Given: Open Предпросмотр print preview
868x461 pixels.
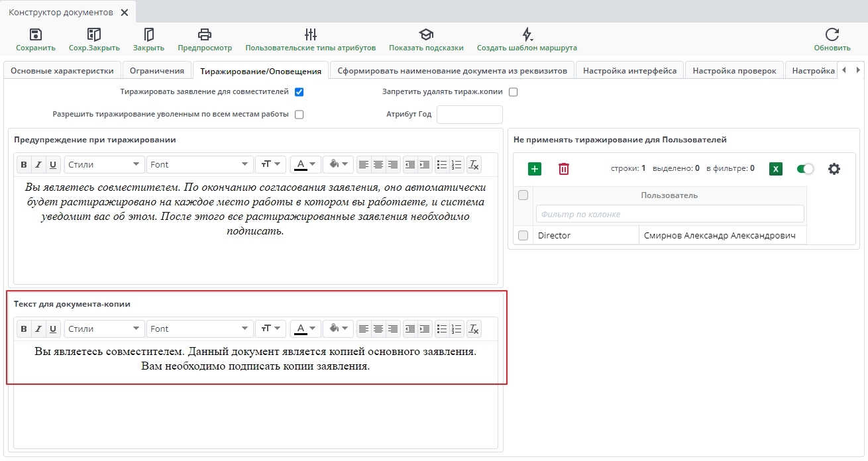Looking at the screenshot, I should (205, 35).
